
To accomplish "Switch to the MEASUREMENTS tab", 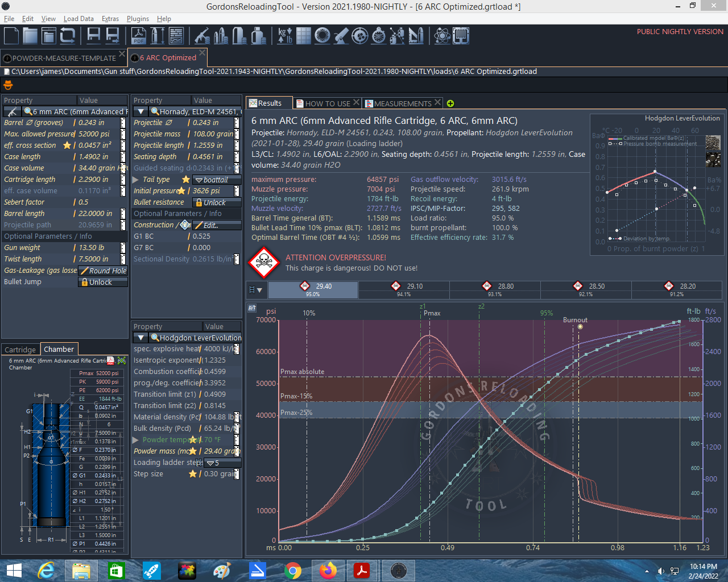I will coord(403,103).
